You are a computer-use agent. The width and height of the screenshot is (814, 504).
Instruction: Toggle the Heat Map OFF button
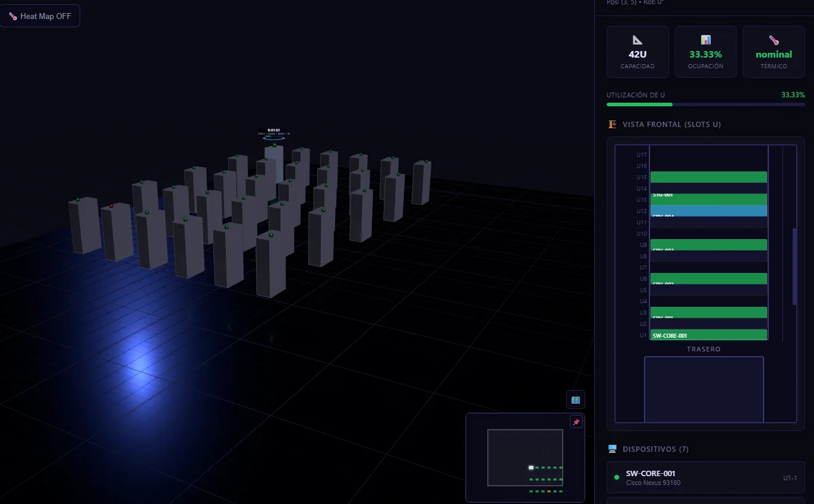40,16
